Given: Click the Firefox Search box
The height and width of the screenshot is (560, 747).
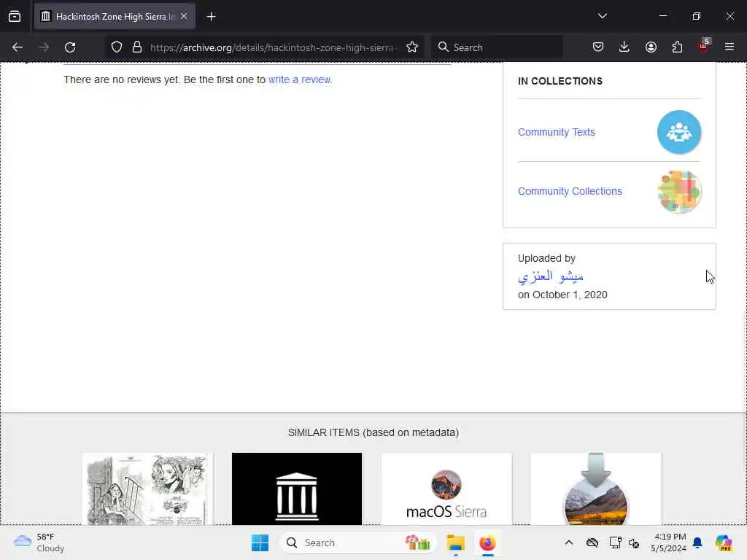Looking at the screenshot, I should [x=497, y=47].
